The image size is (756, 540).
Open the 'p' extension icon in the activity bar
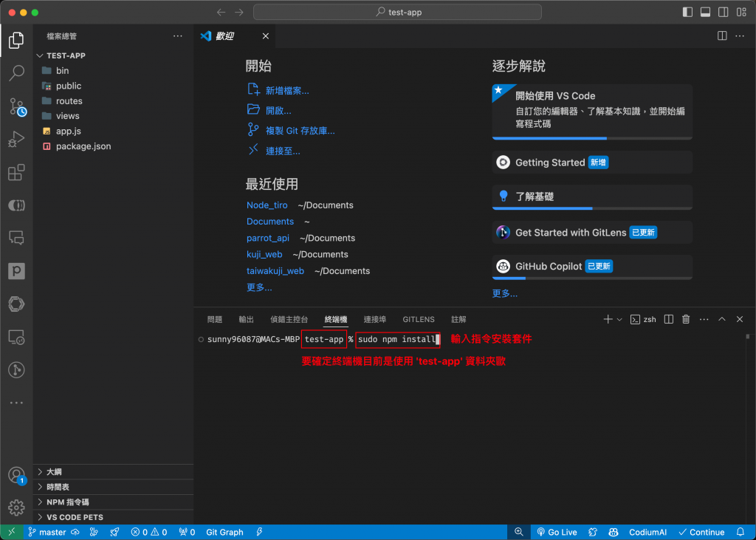(x=16, y=271)
